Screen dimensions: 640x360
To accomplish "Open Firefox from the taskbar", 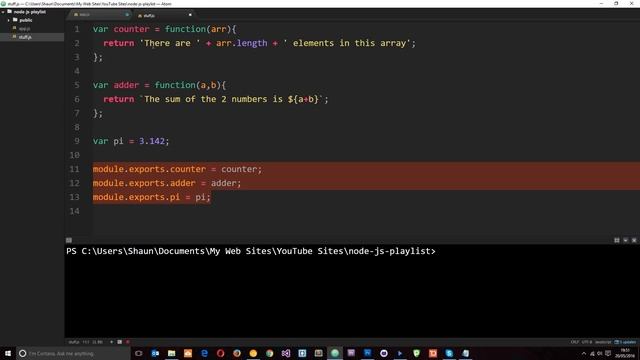I will coord(237,353).
